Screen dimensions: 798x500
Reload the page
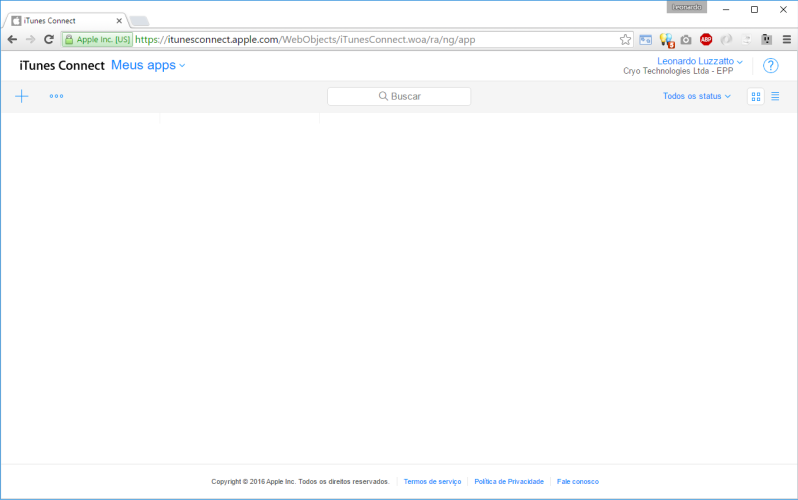tap(48, 40)
